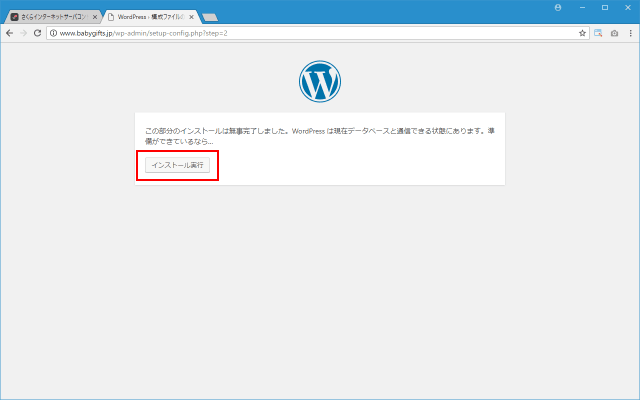Image resolution: width=640 pixels, height=400 pixels.
Task: Bookmark this page with the star icon
Action: coord(582,33)
